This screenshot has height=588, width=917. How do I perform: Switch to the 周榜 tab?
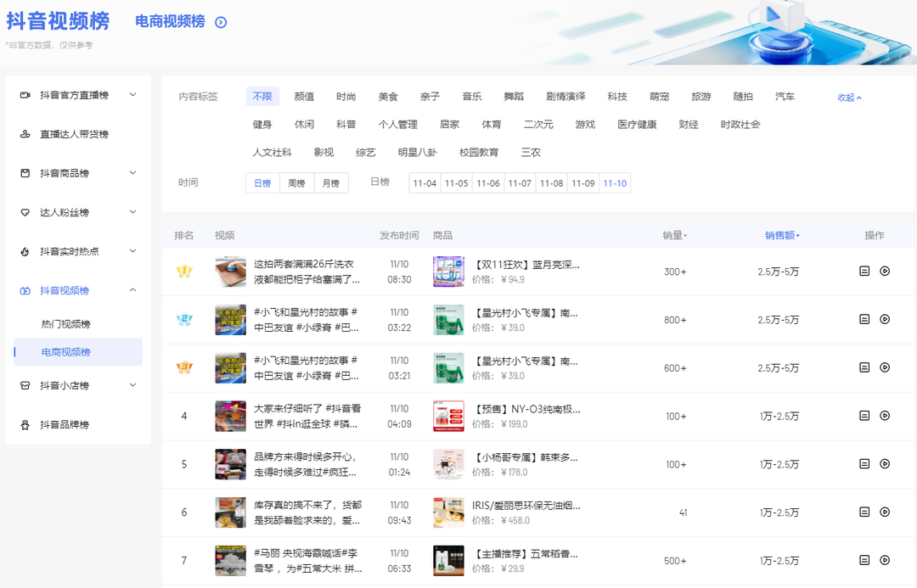[296, 182]
